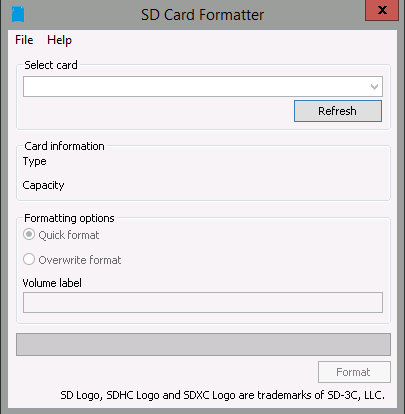Click the SD-3C trademark notice text

coord(222,395)
